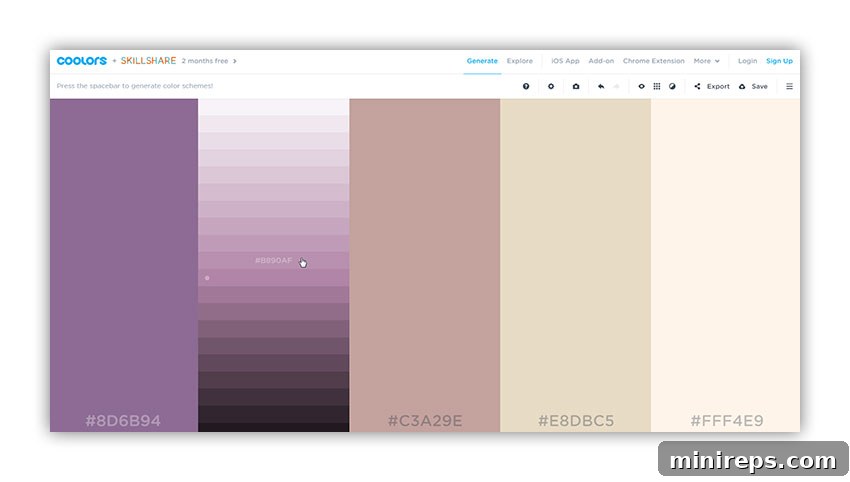Viewport: 850px width, 482px height.
Task: Click the share icon beside Export
Action: tap(697, 86)
